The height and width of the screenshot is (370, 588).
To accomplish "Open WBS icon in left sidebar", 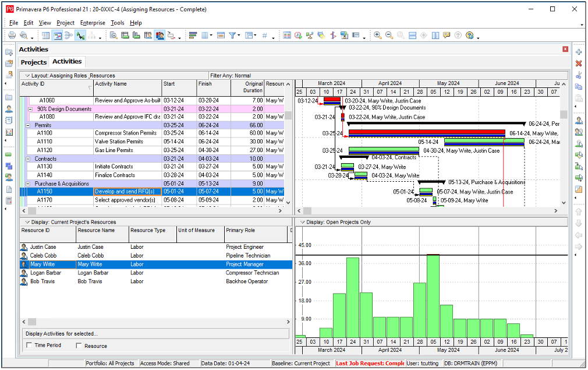I will (9, 166).
